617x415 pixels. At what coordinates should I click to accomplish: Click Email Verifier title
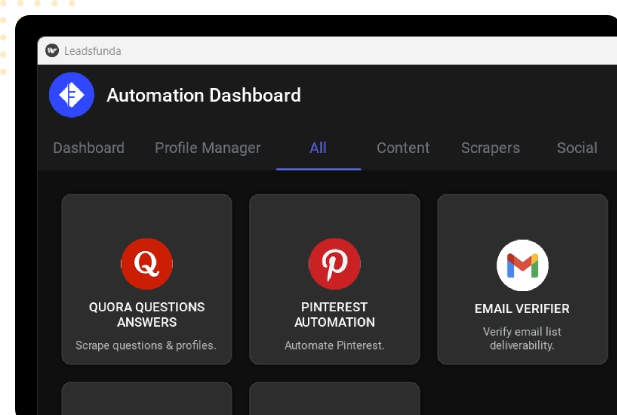coord(522,308)
